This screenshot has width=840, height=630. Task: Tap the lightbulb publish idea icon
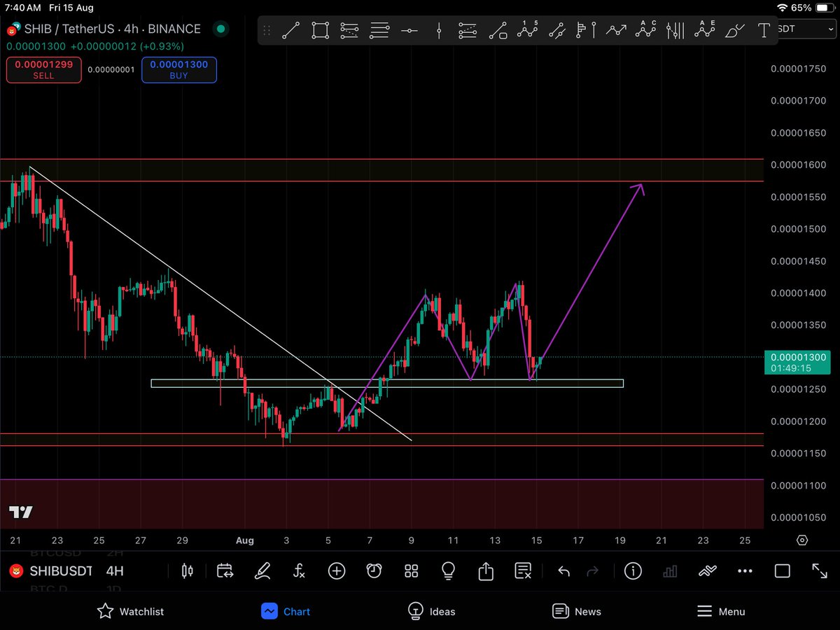(x=449, y=571)
